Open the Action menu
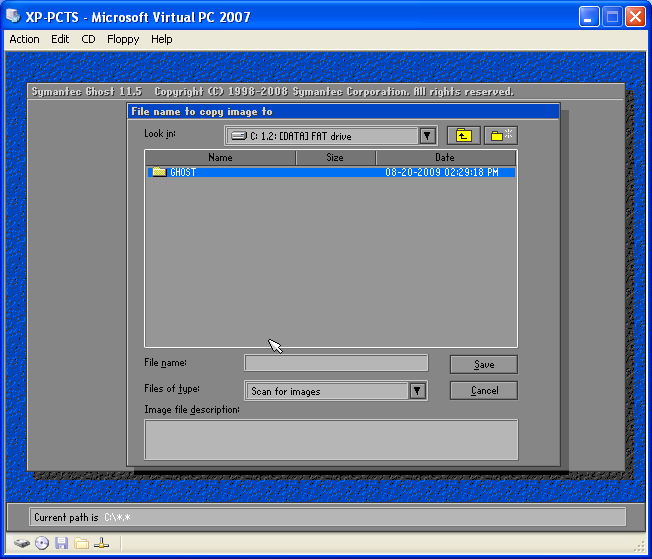Image resolution: width=652 pixels, height=559 pixels. pos(25,39)
